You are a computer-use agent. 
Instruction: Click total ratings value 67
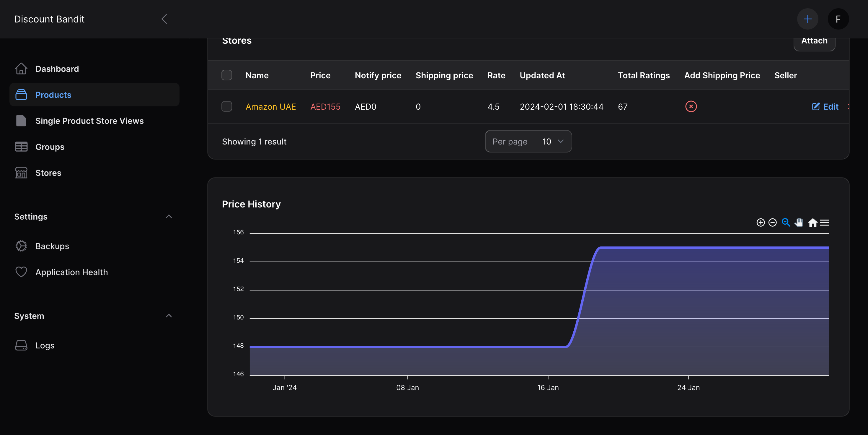click(x=623, y=106)
